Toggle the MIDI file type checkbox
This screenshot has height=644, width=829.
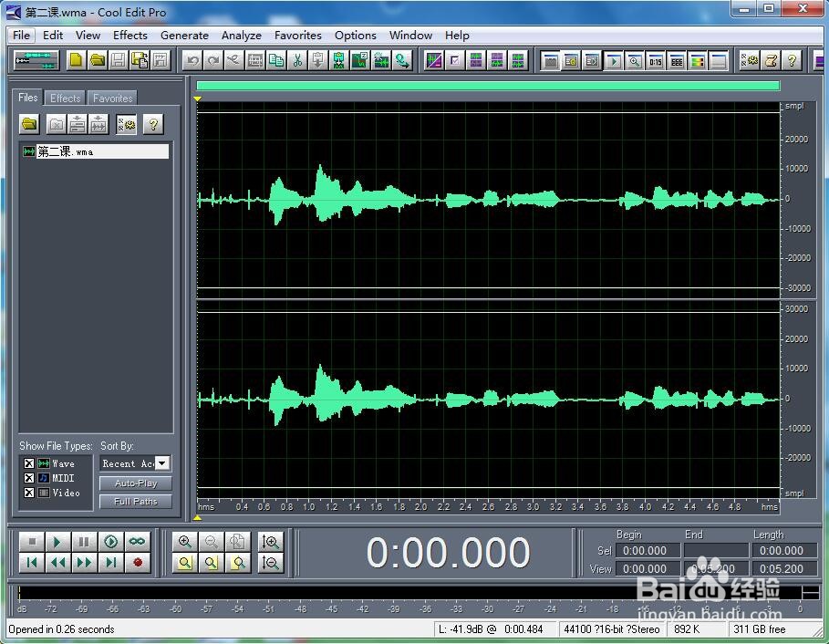pos(29,478)
